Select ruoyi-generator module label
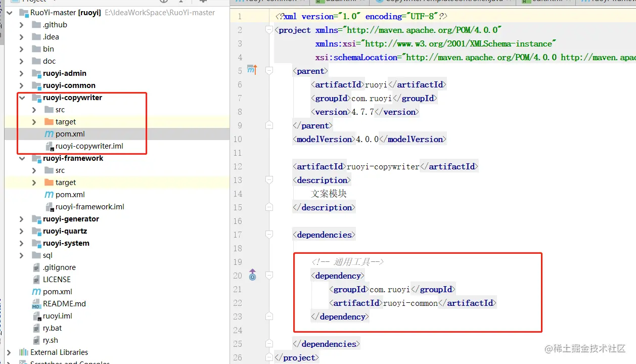The width and height of the screenshot is (636, 364). point(71,219)
